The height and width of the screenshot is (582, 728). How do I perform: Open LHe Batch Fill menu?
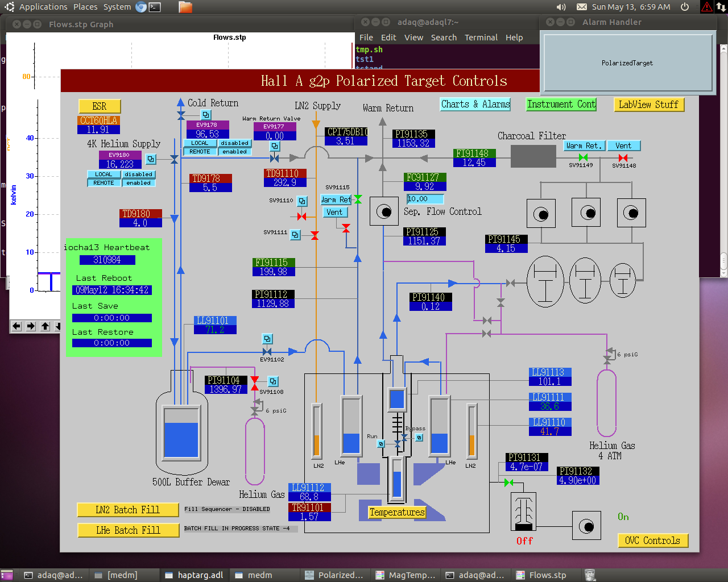(x=128, y=530)
